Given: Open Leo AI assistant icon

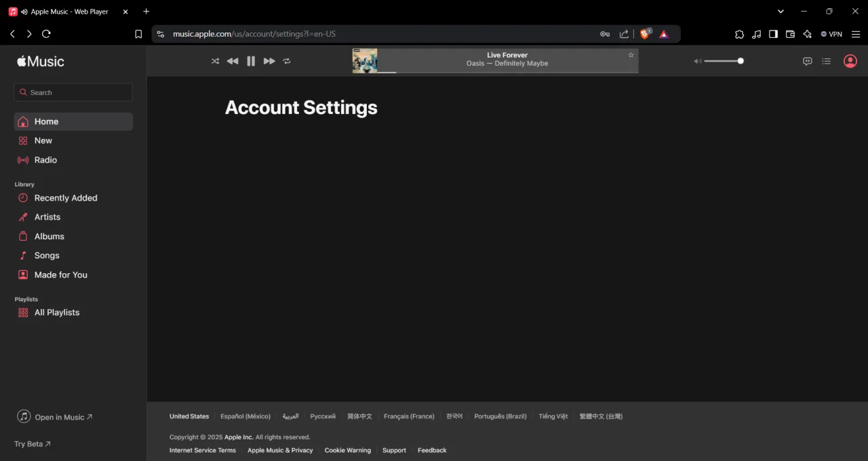Looking at the screenshot, I should (807, 34).
